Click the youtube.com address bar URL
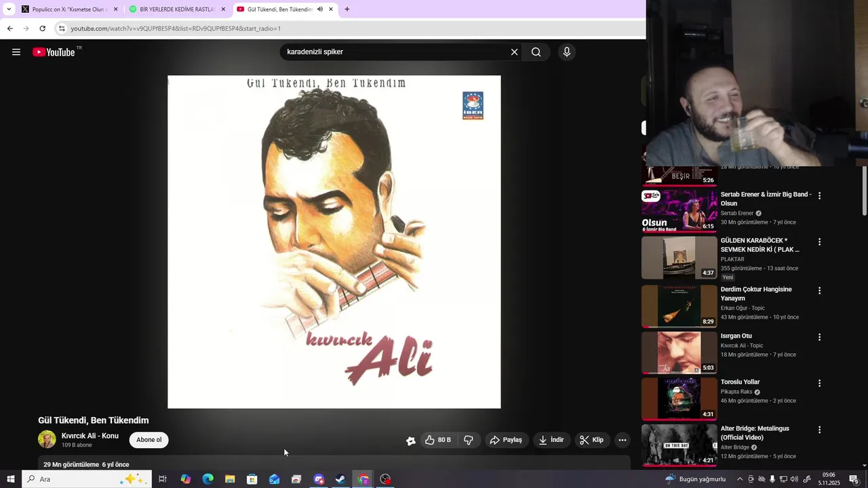 coord(176,28)
